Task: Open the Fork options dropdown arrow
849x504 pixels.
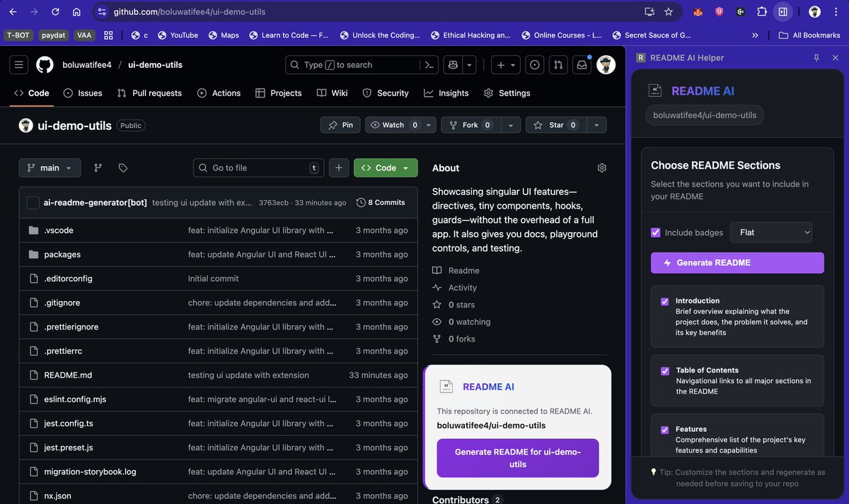Action: click(x=510, y=125)
